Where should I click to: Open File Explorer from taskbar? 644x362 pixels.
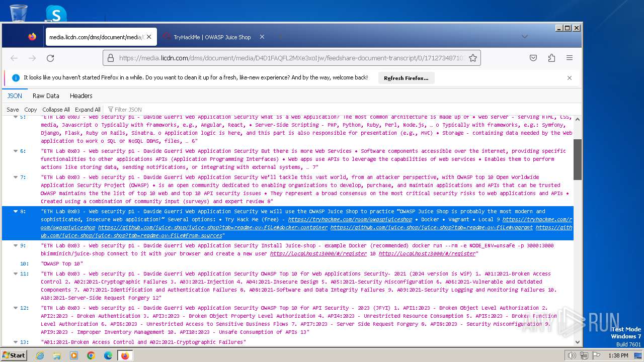tap(57, 355)
